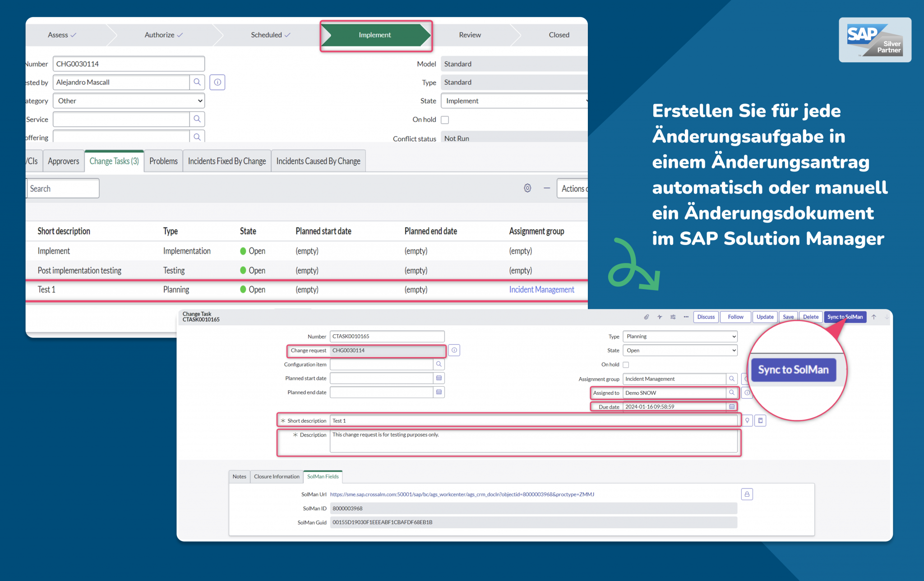Image resolution: width=924 pixels, height=581 pixels.
Task: Click the Number field containing CHG0030114
Action: 129,64
